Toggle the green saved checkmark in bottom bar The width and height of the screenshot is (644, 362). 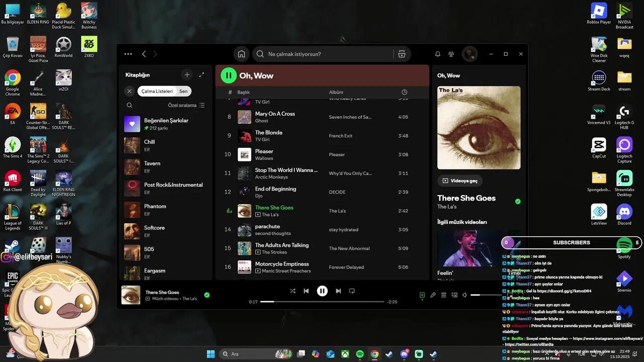pyautogui.click(x=207, y=295)
